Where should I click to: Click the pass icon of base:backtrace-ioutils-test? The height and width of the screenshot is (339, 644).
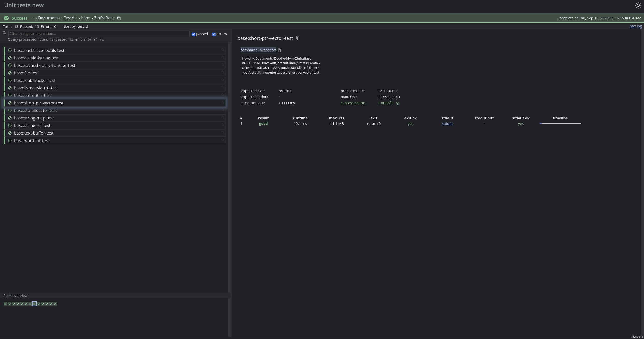tap(10, 50)
